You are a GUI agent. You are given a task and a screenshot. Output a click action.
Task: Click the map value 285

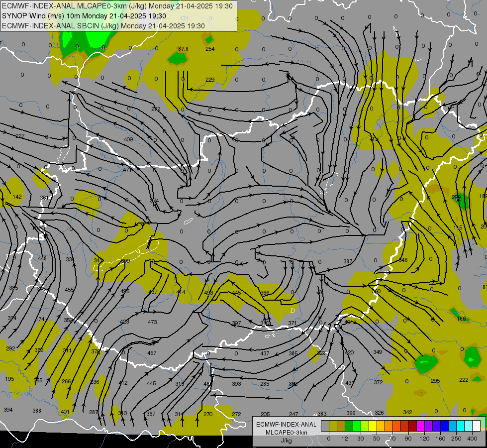pyautogui.click(x=265, y=384)
